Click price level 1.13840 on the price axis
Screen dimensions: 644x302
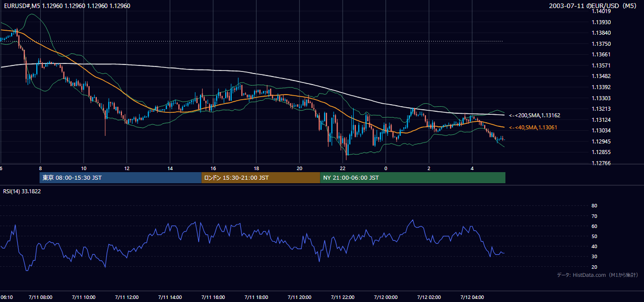(601, 33)
